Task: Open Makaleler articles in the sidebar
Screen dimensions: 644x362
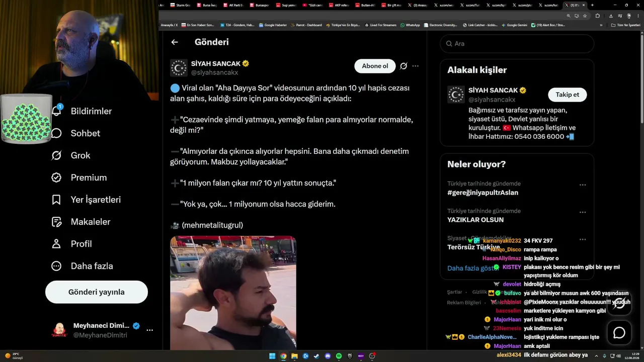Action: 80,222
